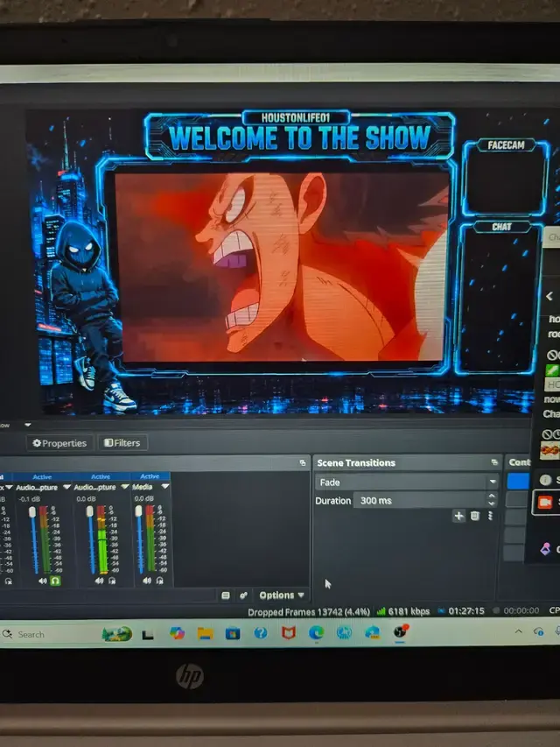
Task: Open the mixer Options dropdown
Action: (x=281, y=595)
